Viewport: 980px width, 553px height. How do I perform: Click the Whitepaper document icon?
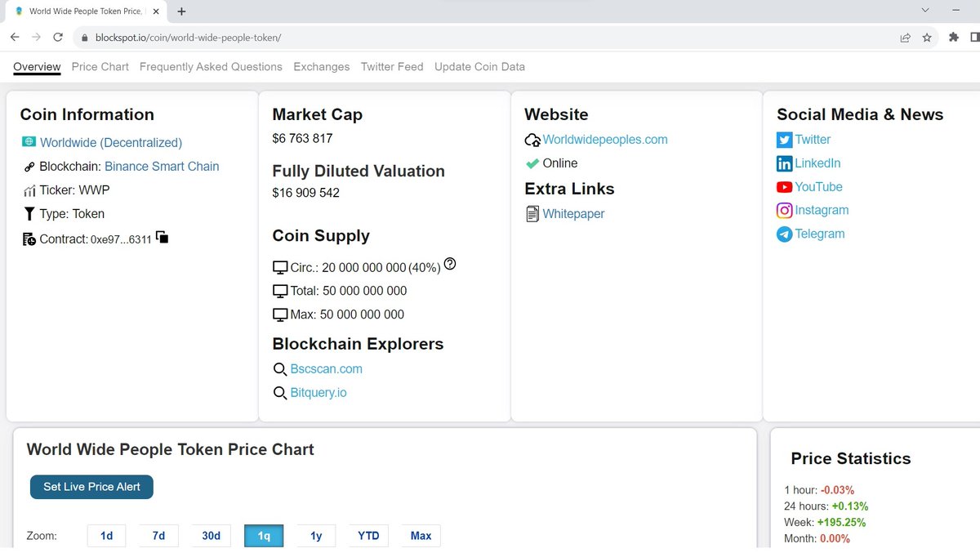coord(533,214)
